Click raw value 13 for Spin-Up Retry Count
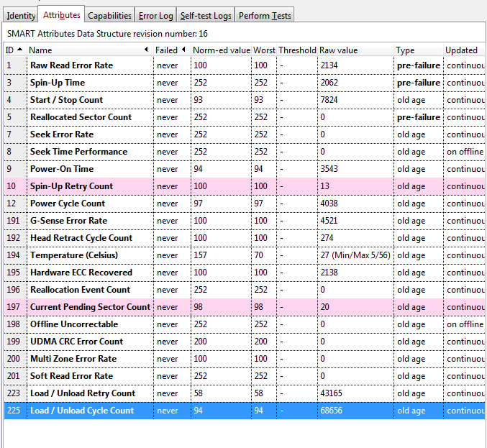The image size is (487, 448). point(325,186)
